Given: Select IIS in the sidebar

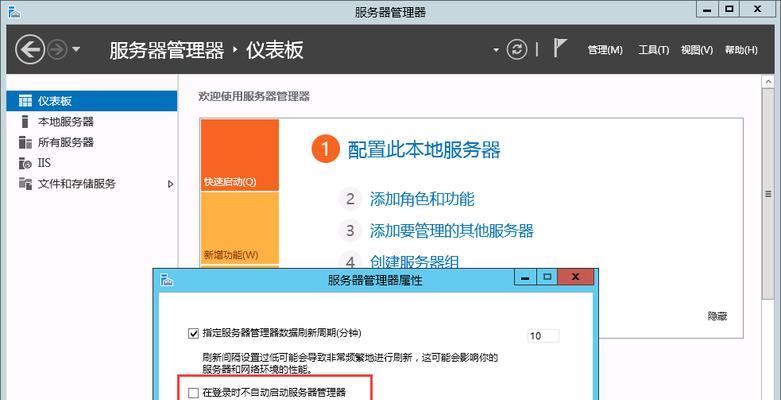Looking at the screenshot, I should pyautogui.click(x=92, y=163).
